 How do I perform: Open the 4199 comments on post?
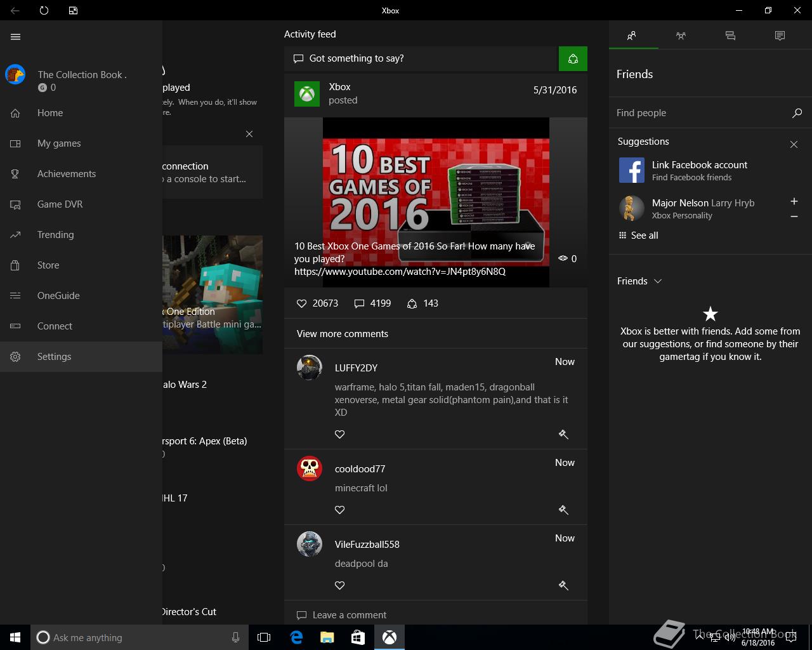[372, 303]
